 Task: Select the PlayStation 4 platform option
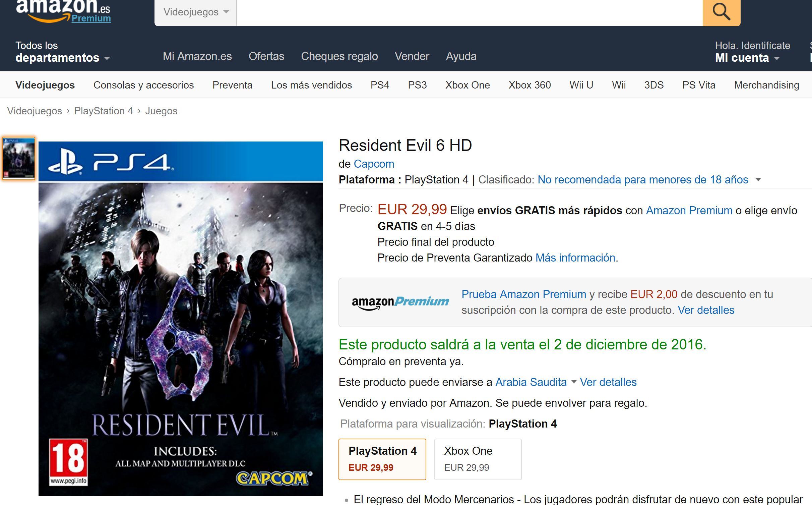tap(382, 459)
